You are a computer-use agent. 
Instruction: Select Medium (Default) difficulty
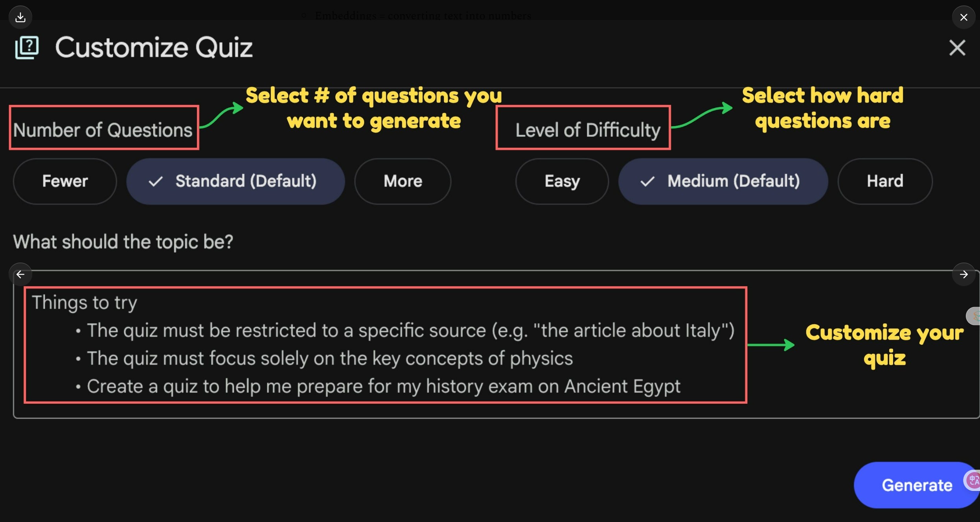point(723,181)
